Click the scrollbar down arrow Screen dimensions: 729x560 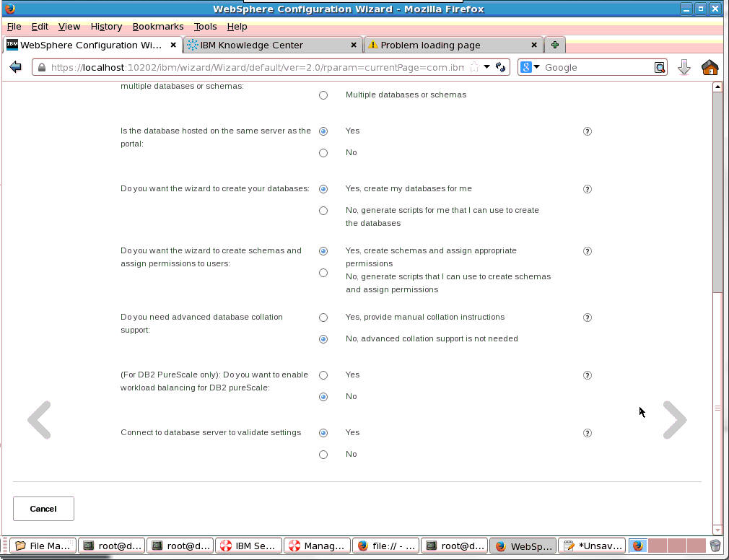(717, 530)
